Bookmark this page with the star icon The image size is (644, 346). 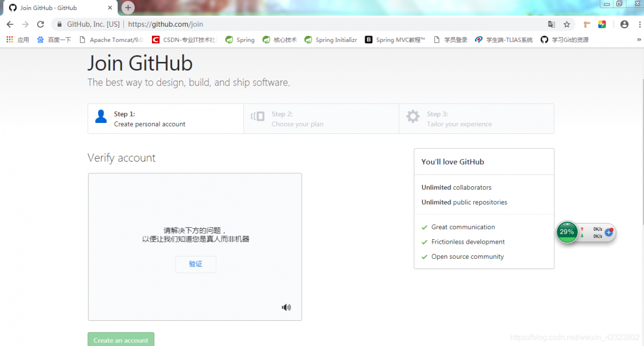coord(567,24)
